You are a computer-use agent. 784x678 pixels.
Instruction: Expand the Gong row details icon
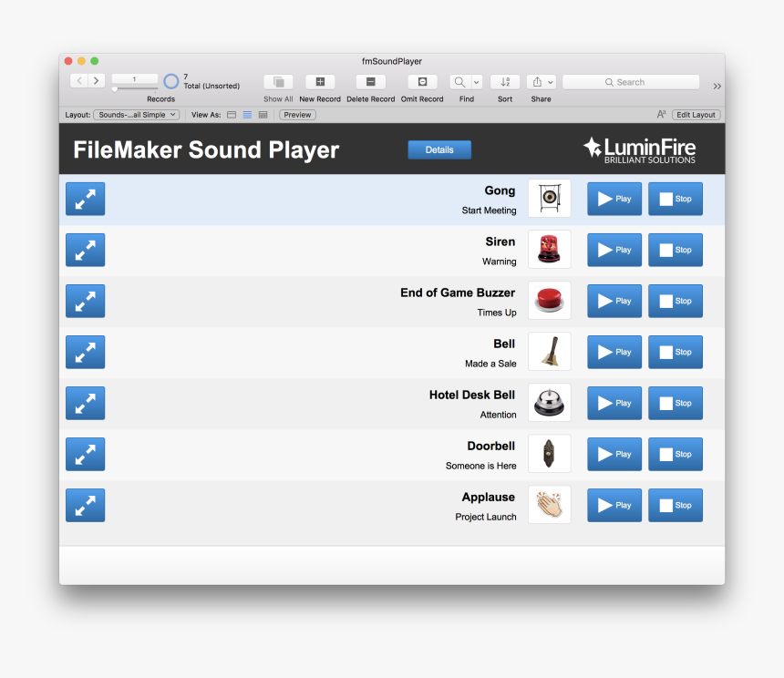[86, 199]
